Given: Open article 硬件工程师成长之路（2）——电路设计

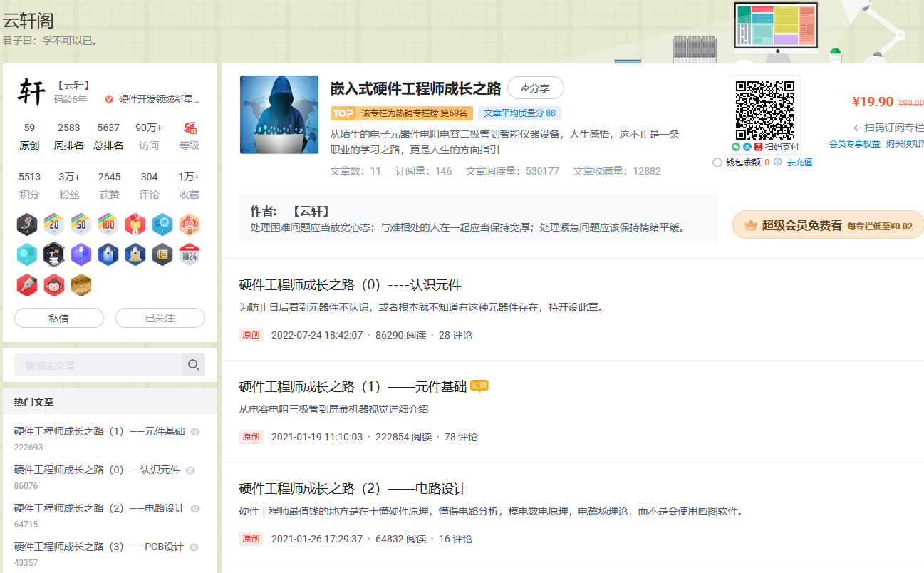Looking at the screenshot, I should [353, 489].
